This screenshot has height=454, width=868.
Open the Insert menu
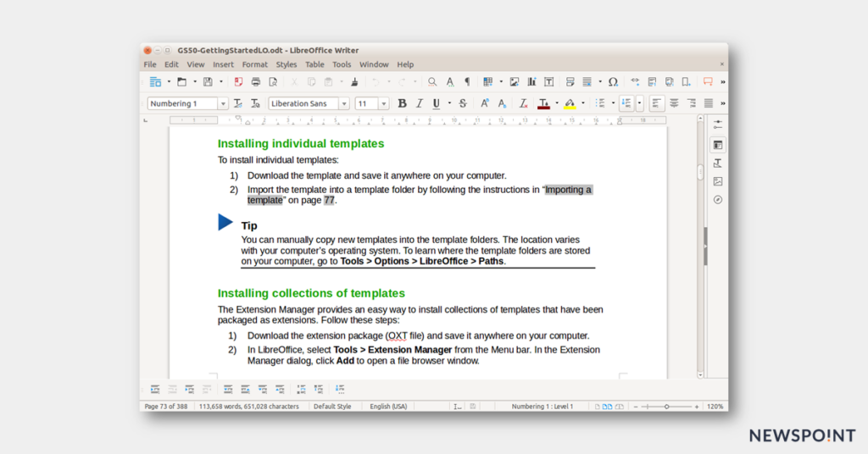point(223,64)
